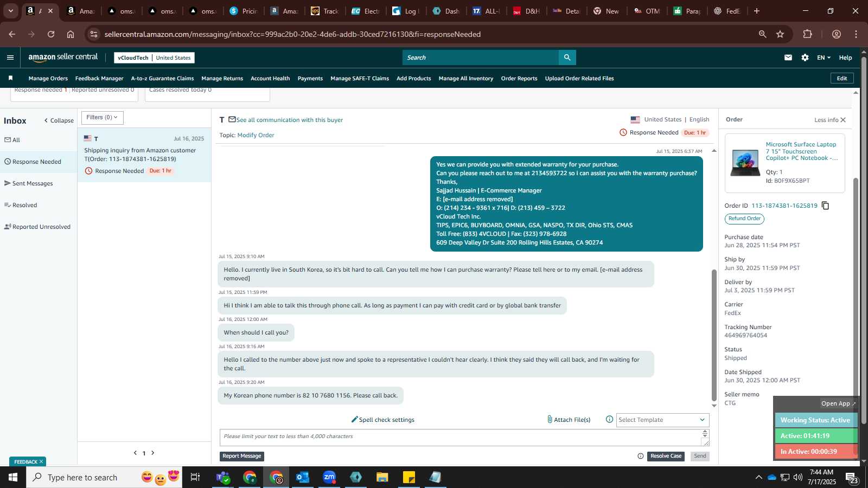Click the amazon seller central logo
Viewport: 868px width, 488px height.
[x=63, y=57]
